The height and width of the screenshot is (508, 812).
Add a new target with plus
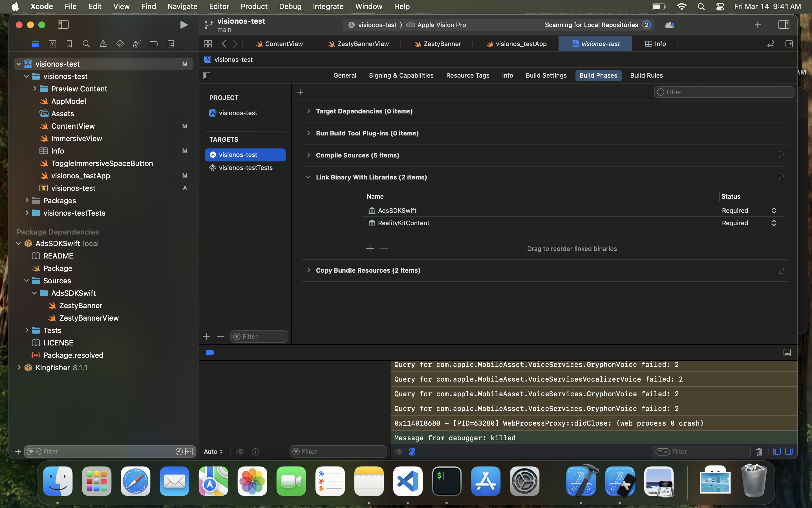tap(206, 336)
